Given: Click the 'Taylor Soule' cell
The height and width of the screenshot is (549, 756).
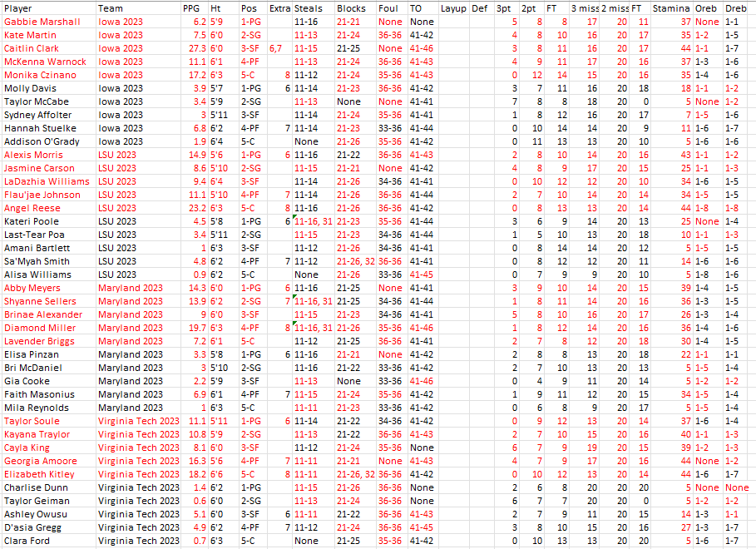Looking at the screenshot, I should [48, 421].
